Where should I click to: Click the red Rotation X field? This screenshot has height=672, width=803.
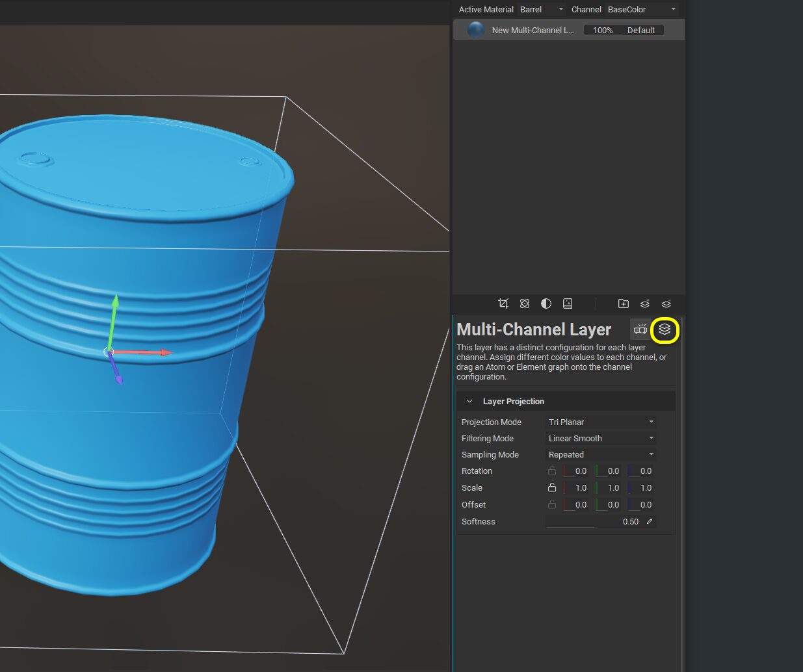pyautogui.click(x=576, y=471)
